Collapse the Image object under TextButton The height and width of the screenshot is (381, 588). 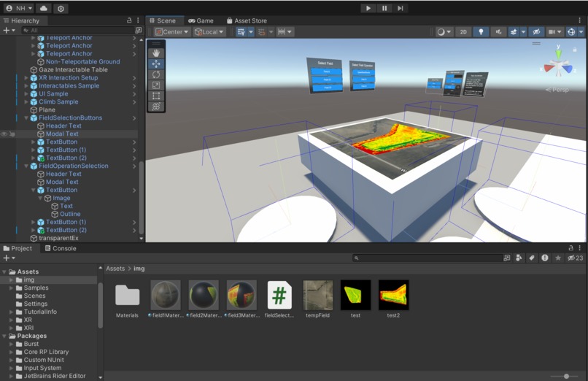click(40, 198)
